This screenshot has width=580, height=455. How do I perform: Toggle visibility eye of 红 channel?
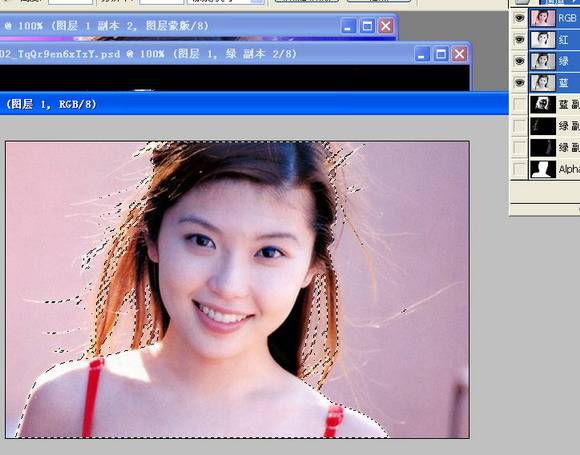coord(520,39)
